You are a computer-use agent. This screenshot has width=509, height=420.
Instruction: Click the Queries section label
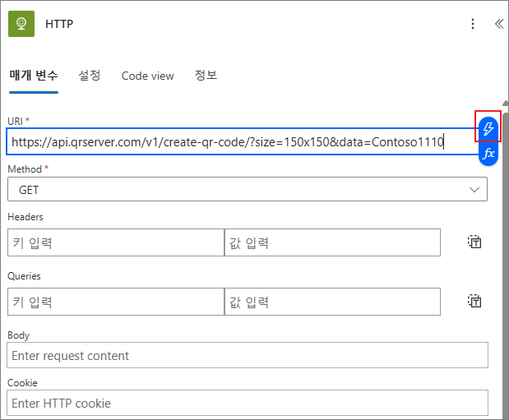[x=24, y=276]
